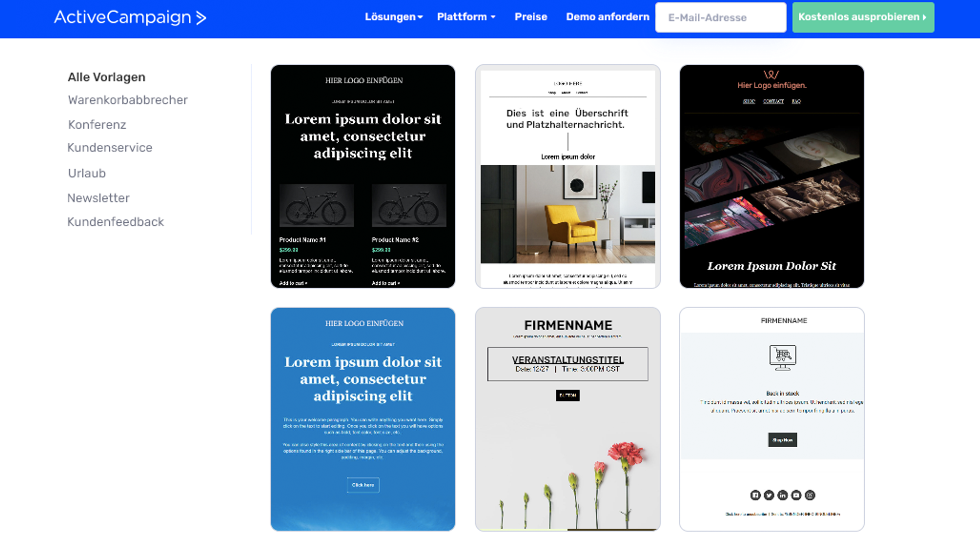Click the ActiveCampaign logo

130,17
